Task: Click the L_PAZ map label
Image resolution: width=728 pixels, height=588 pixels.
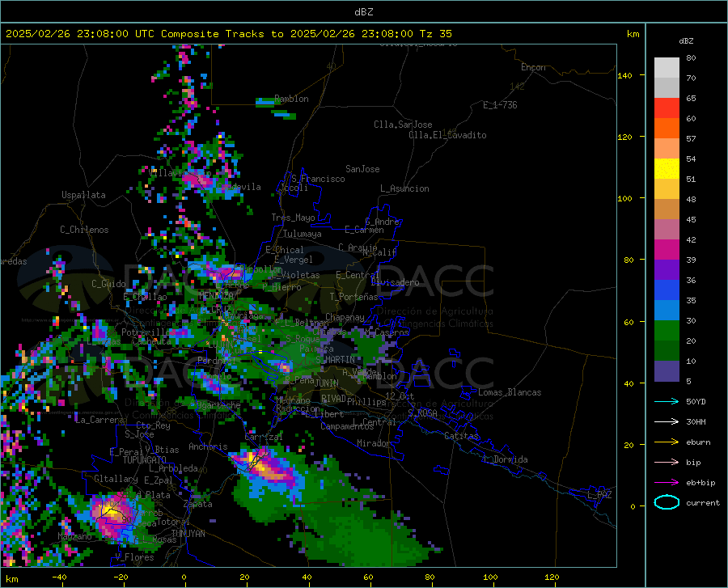Action: (x=599, y=495)
